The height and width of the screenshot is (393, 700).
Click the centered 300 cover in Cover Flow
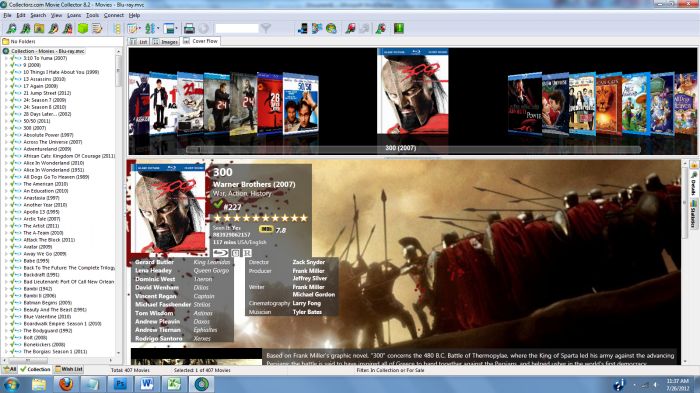click(x=413, y=91)
